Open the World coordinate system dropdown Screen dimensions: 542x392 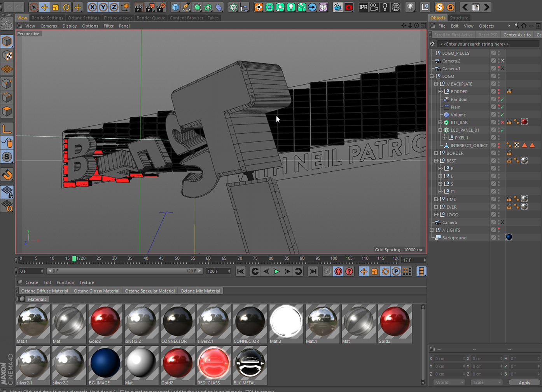[449, 383]
